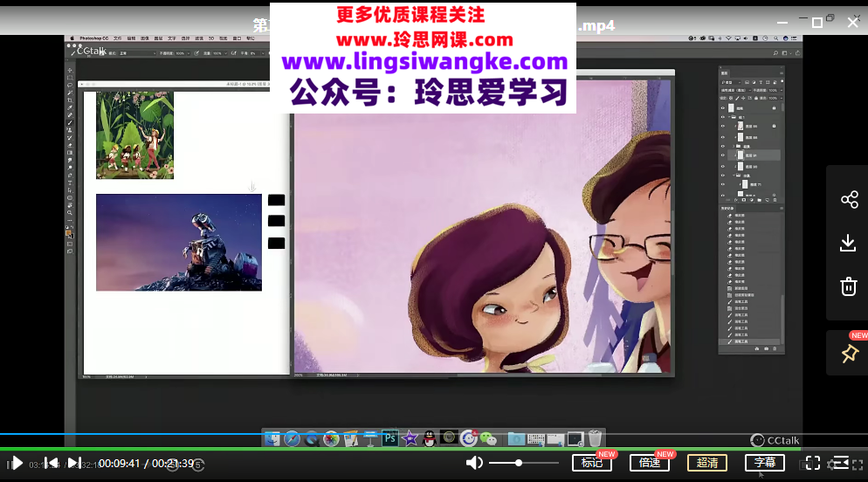
Task: Enter fullscreen mode
Action: 812,463
